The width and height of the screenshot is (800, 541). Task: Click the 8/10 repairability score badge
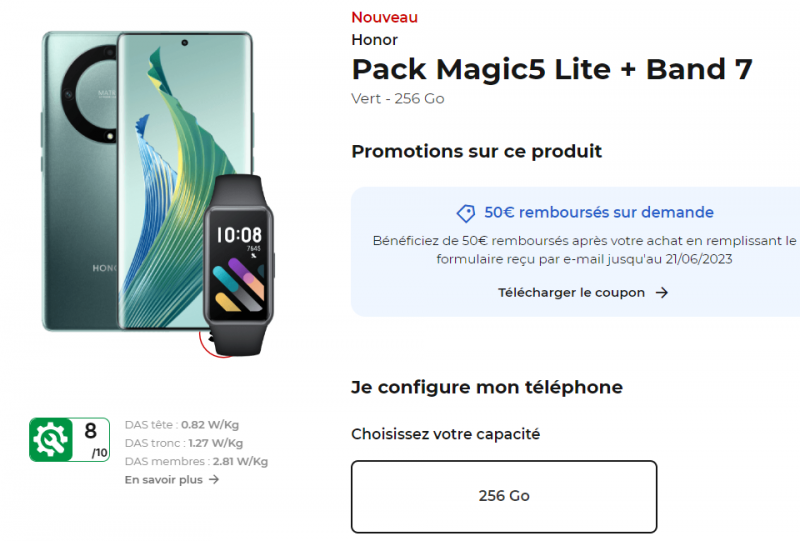[69, 439]
